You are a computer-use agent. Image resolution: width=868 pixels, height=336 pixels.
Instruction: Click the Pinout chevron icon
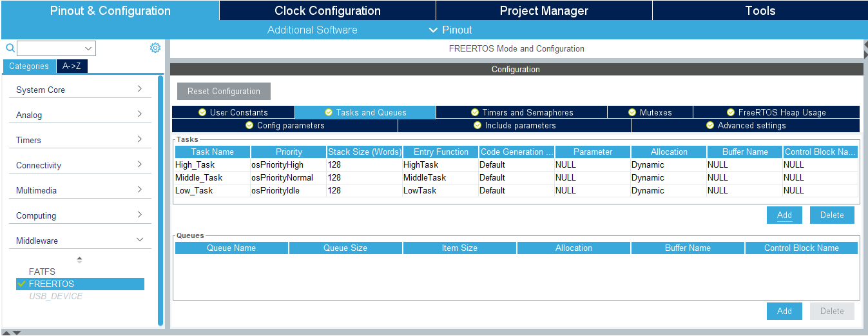coord(433,30)
